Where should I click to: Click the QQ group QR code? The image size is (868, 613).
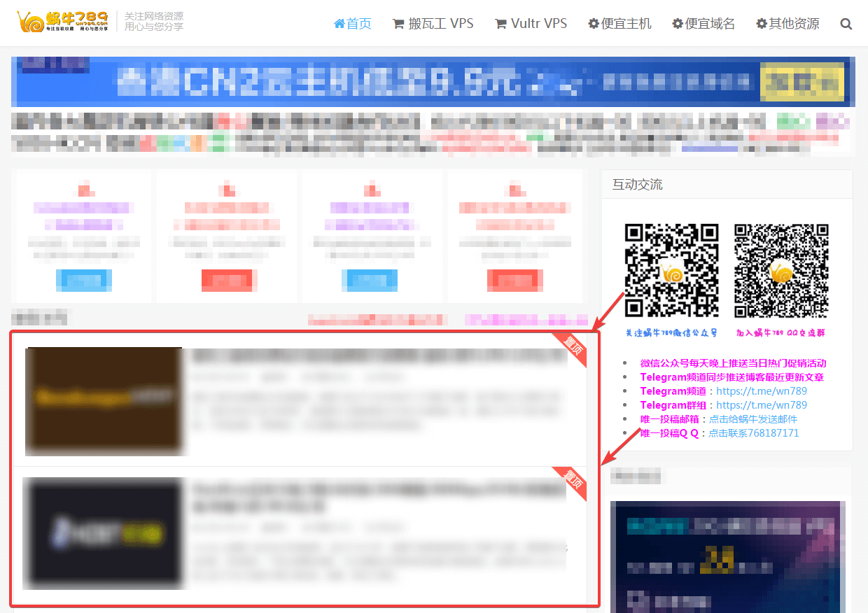pyautogui.click(x=781, y=270)
